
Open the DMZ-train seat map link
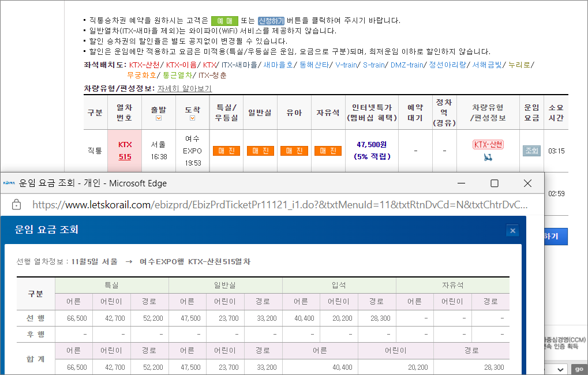coord(407,65)
